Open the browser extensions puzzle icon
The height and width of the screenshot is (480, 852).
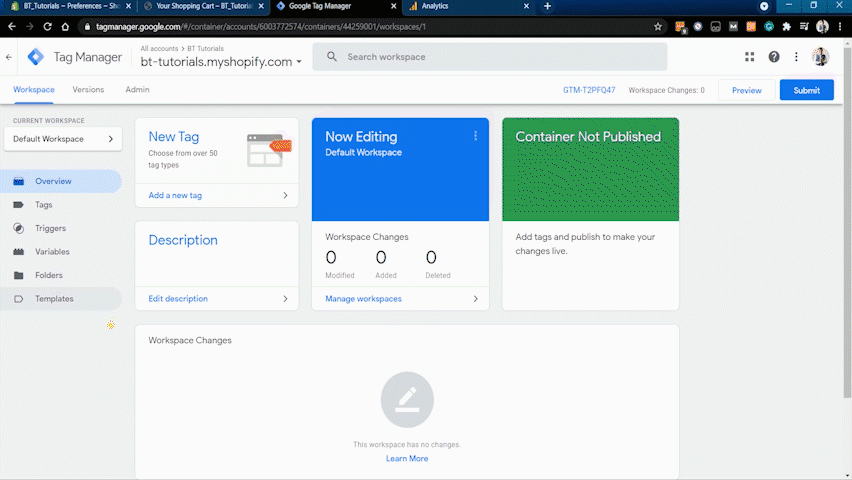click(x=786, y=26)
